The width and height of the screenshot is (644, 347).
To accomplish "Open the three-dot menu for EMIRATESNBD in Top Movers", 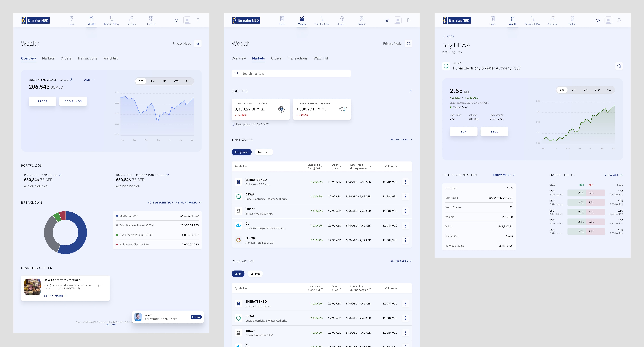I will [405, 182].
